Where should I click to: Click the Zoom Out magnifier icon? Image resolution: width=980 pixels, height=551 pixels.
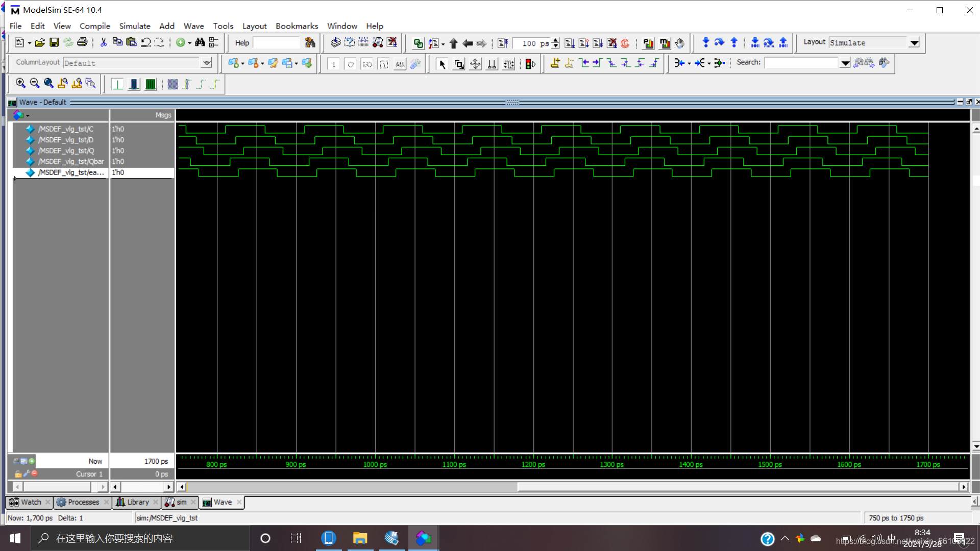pyautogui.click(x=35, y=84)
